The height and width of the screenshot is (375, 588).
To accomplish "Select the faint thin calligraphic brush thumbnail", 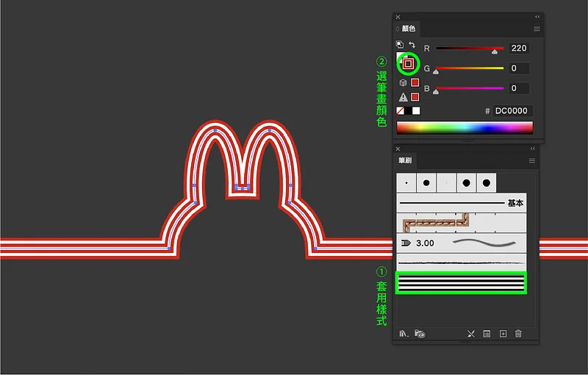I will 446,183.
